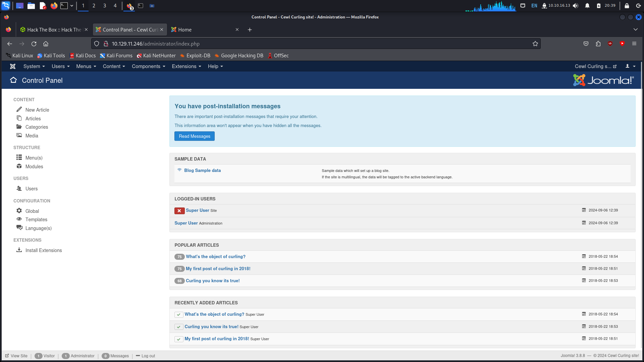Click the Media image icon
The height and width of the screenshot is (362, 644).
(19, 135)
